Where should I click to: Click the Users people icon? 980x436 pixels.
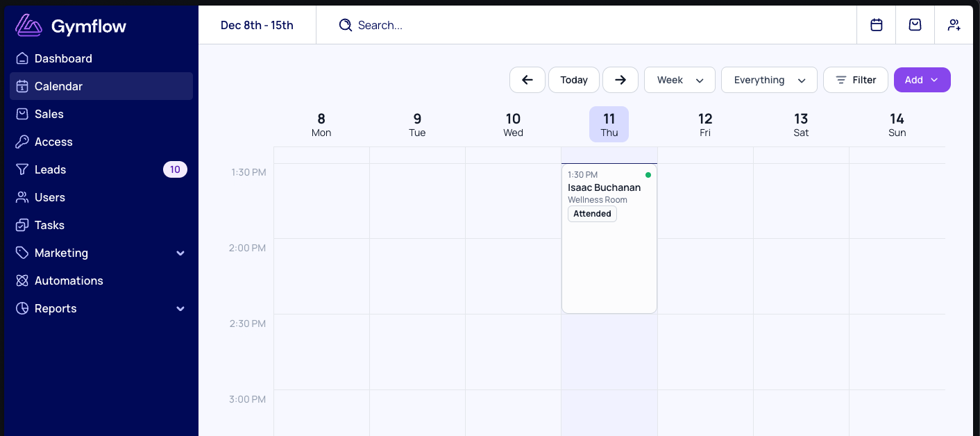click(22, 197)
